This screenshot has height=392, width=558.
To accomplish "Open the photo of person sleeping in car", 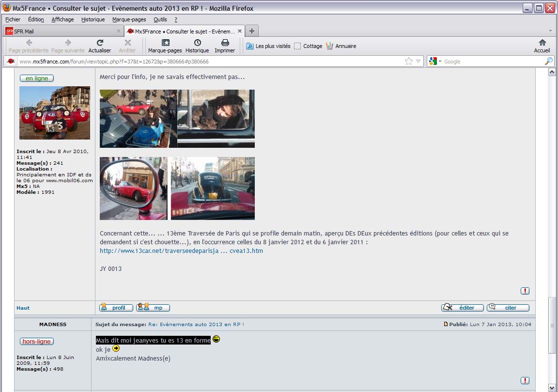I will tap(216, 119).
